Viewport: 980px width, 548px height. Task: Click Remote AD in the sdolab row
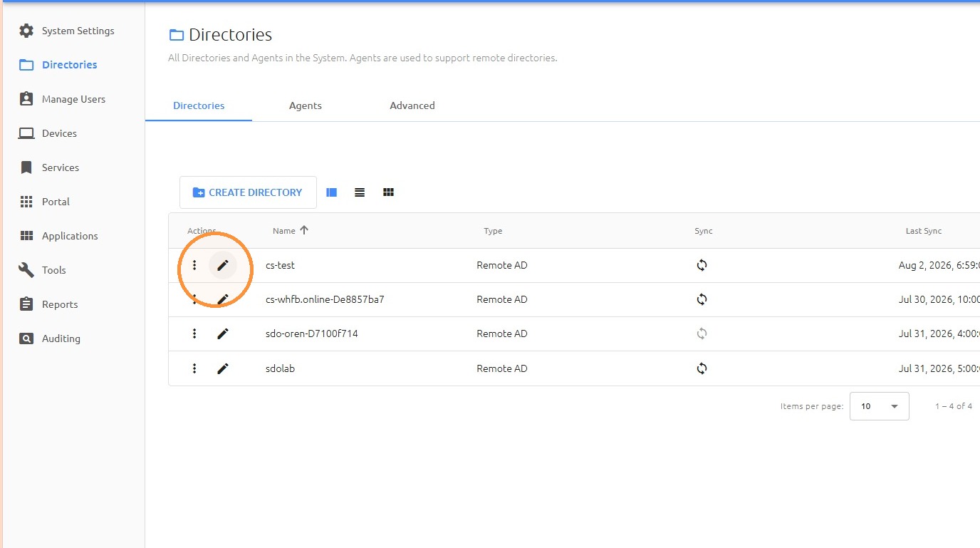click(x=502, y=368)
